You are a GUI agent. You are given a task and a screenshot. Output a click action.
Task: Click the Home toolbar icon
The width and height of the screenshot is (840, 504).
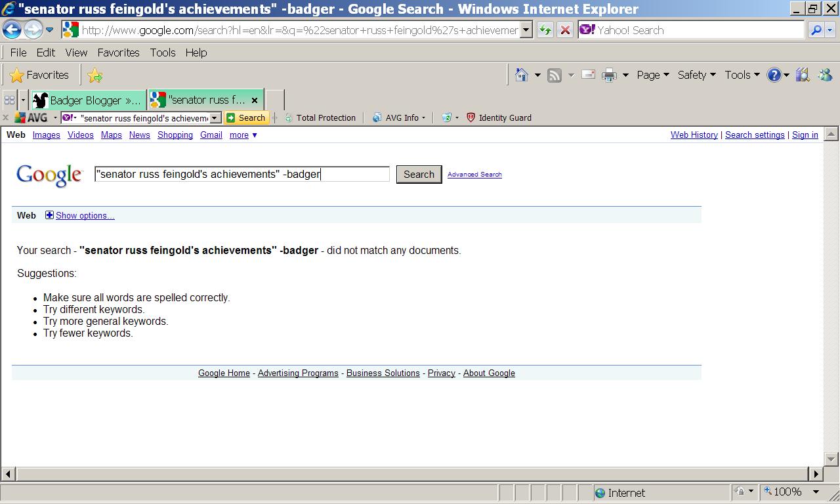[522, 75]
